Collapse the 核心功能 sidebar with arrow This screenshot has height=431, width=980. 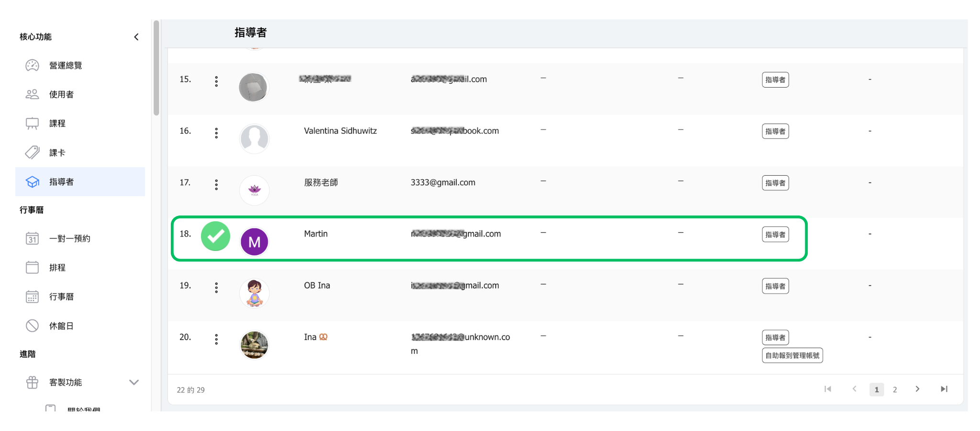(x=136, y=37)
